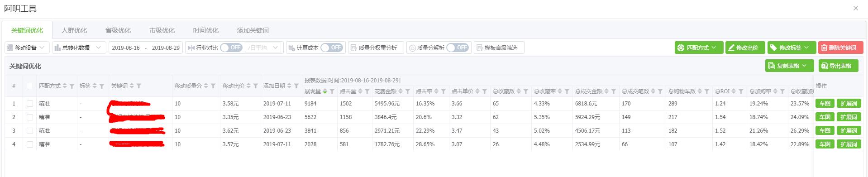Switch to the 省级优化 tab
Viewport: 868px width, 177px height.
coord(118,30)
